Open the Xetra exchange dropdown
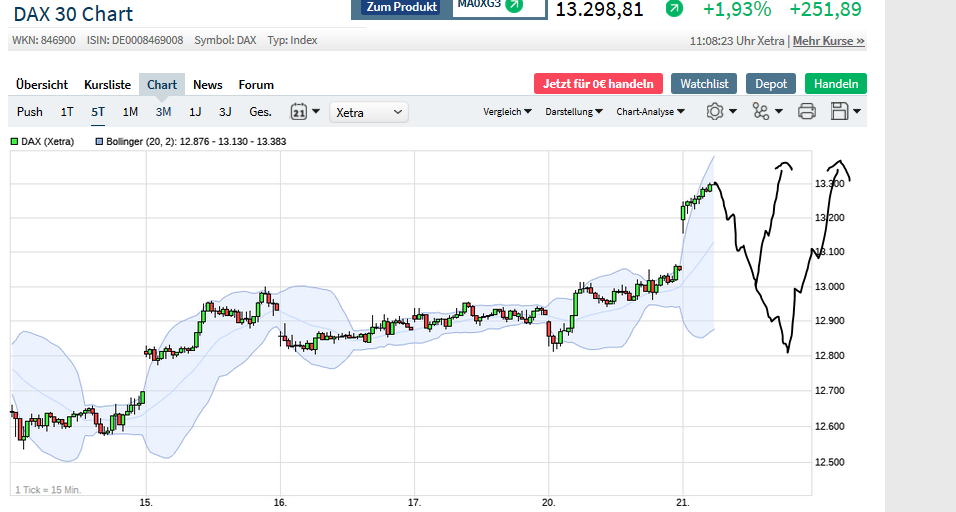The width and height of the screenshot is (956, 512). [369, 112]
